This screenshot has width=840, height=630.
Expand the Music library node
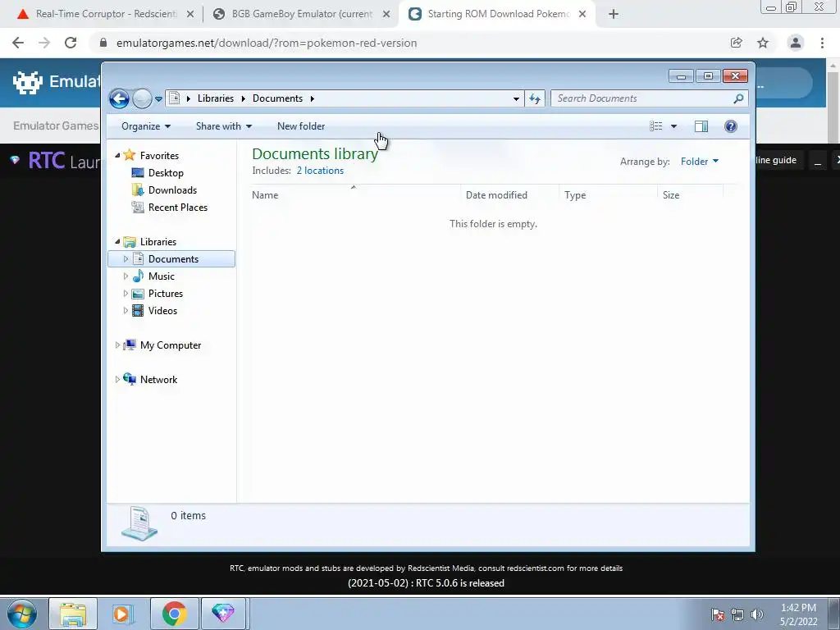[x=126, y=276]
